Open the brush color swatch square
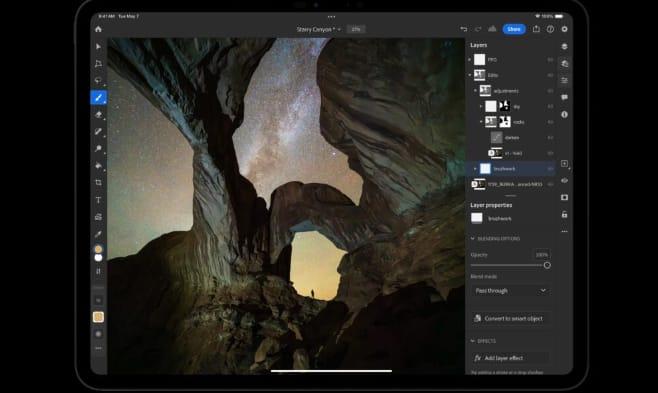658x393 pixels. [x=98, y=317]
